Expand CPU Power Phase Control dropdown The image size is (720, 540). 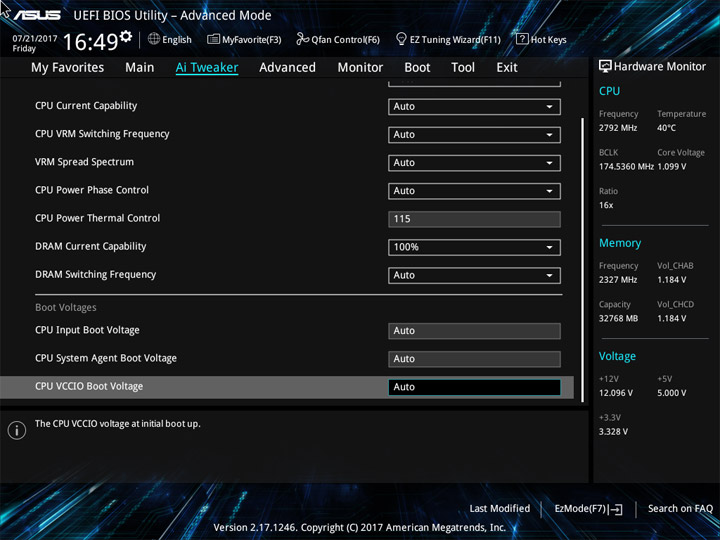tap(474, 191)
